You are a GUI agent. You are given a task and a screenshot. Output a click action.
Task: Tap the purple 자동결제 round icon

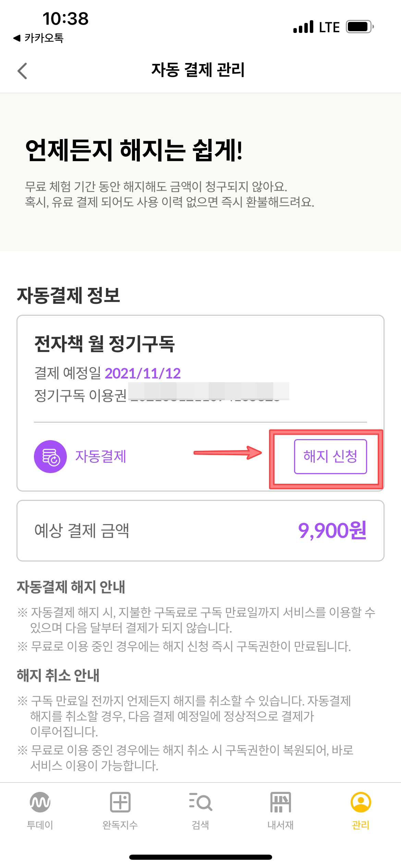(50, 457)
